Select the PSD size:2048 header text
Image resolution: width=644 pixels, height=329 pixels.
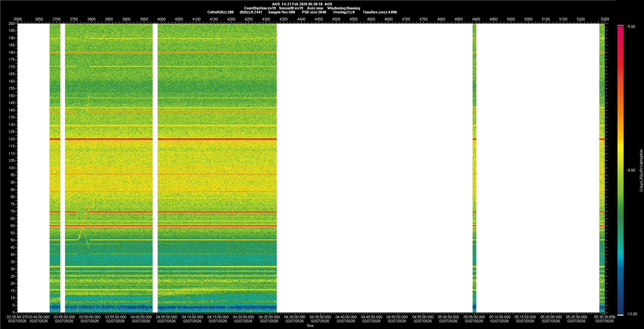pos(314,12)
